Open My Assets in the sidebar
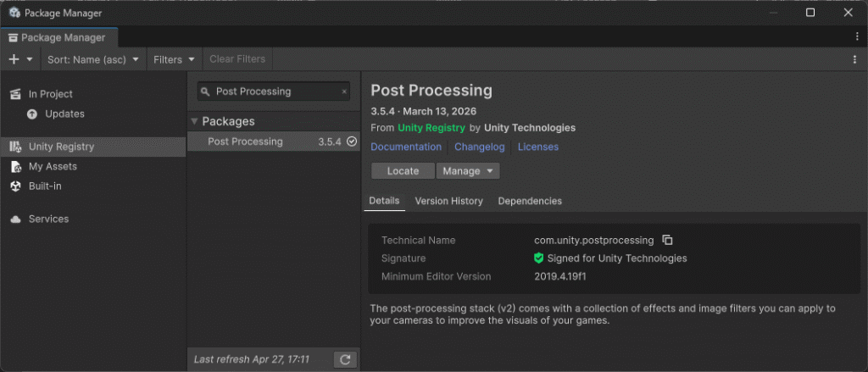Viewport: 868px width, 372px height. pyautogui.click(x=53, y=167)
